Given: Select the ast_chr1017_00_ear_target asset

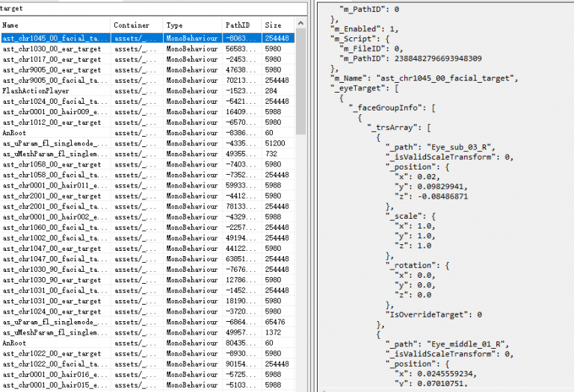Looking at the screenshot, I should (52, 59).
